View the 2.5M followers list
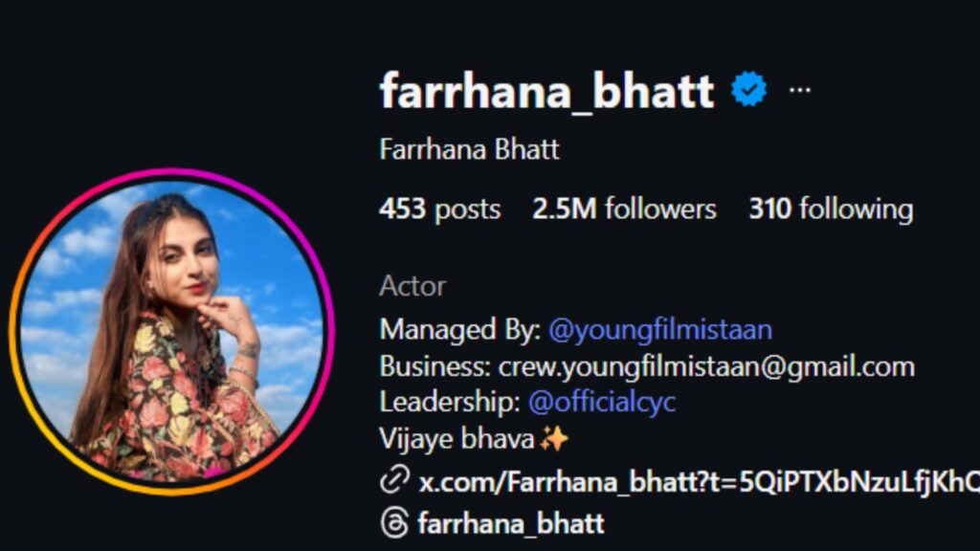The height and width of the screenshot is (551, 980). tap(624, 209)
